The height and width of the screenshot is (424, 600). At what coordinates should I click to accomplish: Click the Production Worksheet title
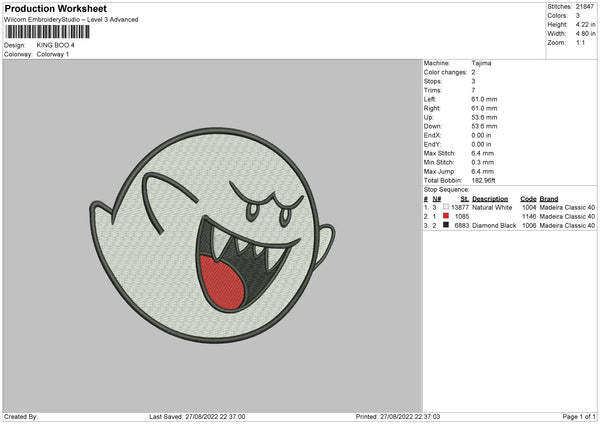click(55, 9)
